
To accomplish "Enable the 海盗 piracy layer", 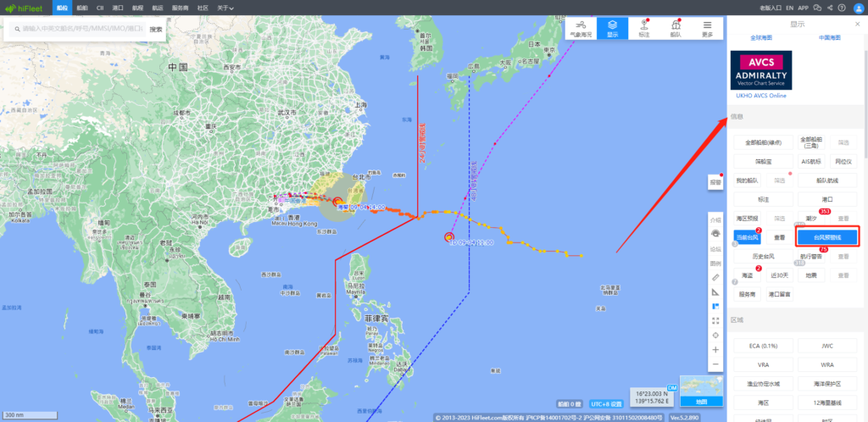I will (x=747, y=275).
